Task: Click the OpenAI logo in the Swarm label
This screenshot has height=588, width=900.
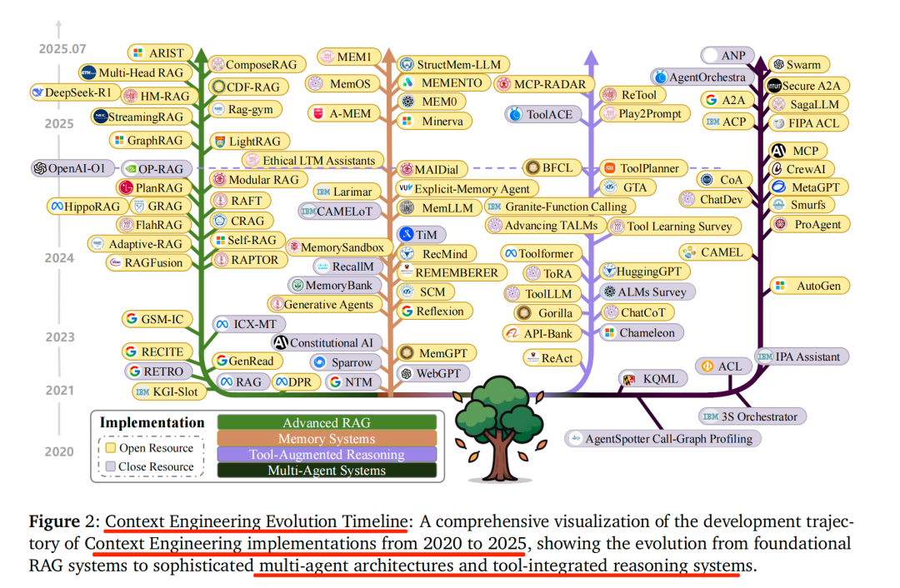Action: coord(778,64)
